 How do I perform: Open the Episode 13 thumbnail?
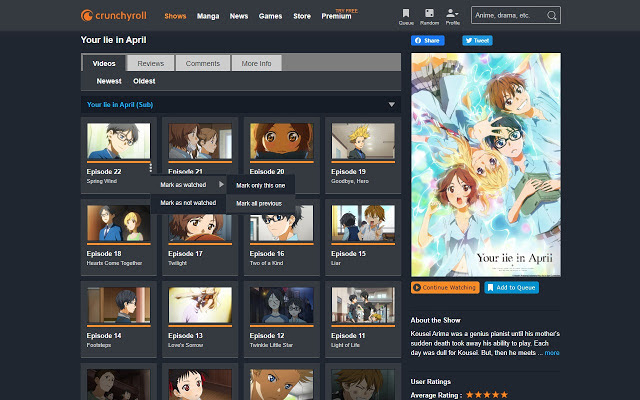pos(200,305)
